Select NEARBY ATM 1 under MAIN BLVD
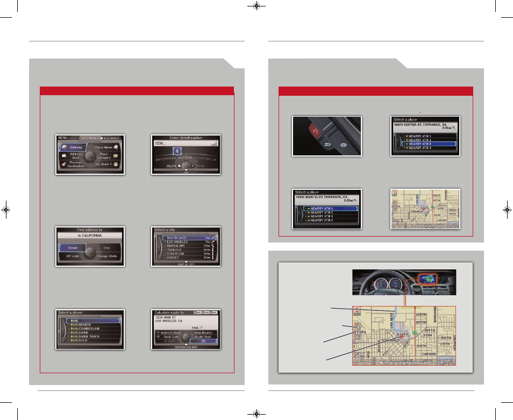 point(331,208)
